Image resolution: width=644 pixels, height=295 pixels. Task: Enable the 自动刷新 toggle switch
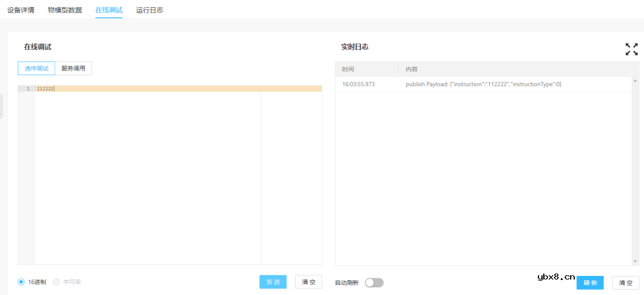point(374,282)
